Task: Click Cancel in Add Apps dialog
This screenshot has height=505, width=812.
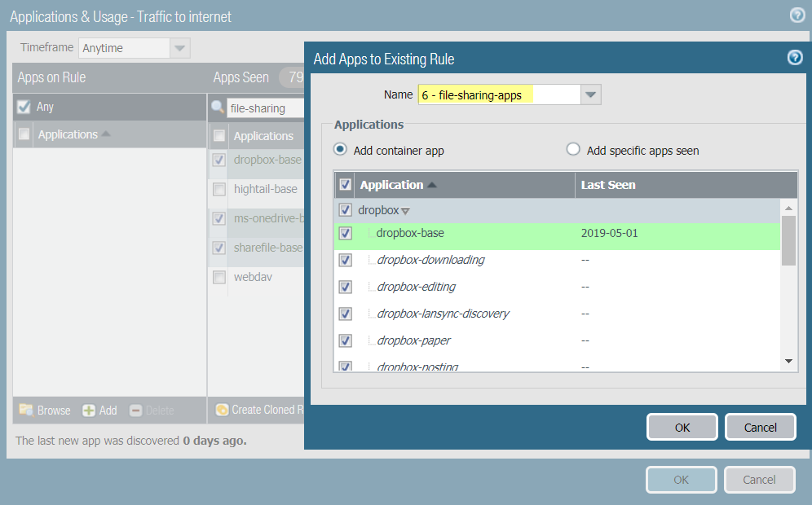Action: tap(760, 427)
